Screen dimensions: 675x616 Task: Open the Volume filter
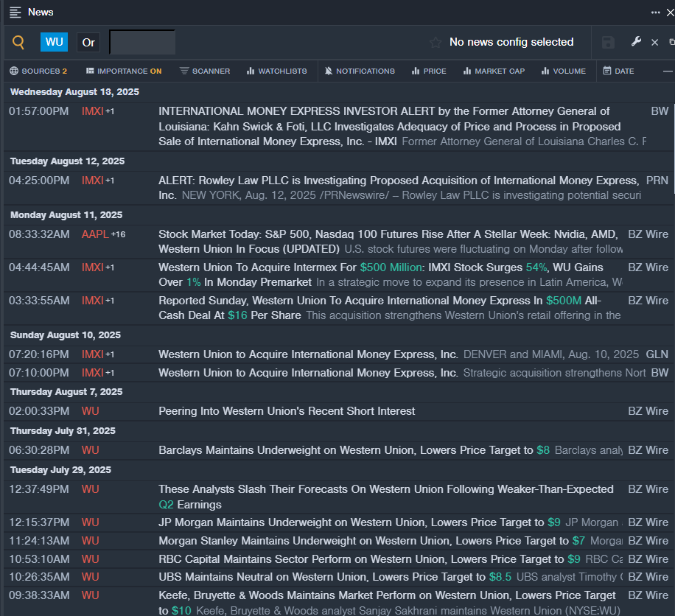click(x=564, y=71)
